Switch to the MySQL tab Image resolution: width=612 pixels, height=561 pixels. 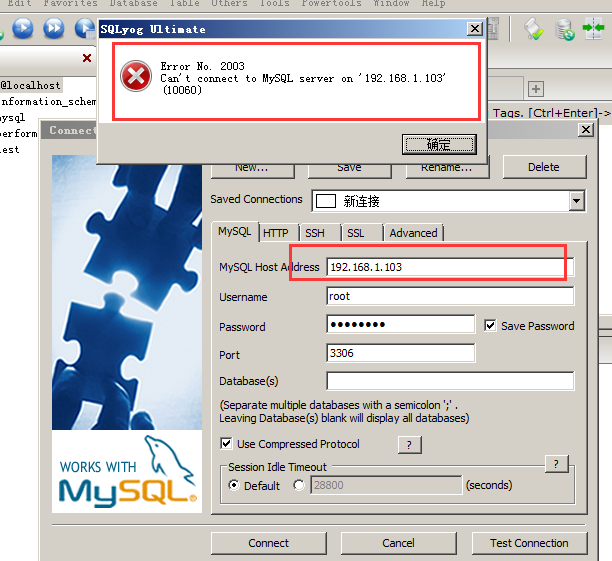click(x=235, y=232)
